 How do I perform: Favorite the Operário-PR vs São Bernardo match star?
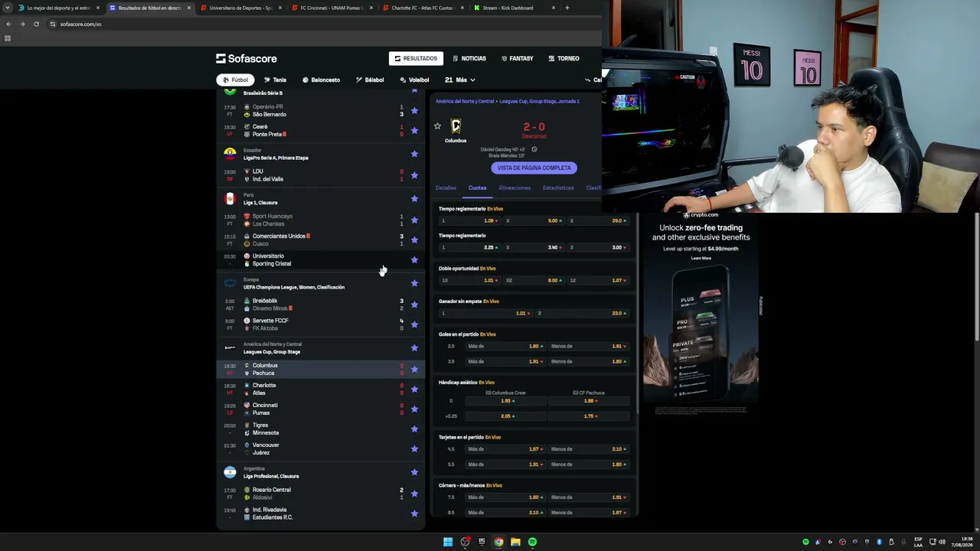[414, 110]
